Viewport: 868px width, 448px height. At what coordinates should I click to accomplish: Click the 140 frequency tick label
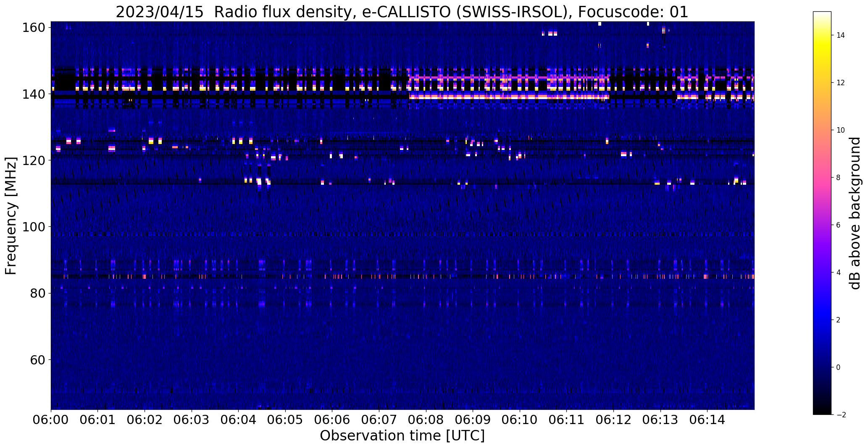click(x=33, y=94)
